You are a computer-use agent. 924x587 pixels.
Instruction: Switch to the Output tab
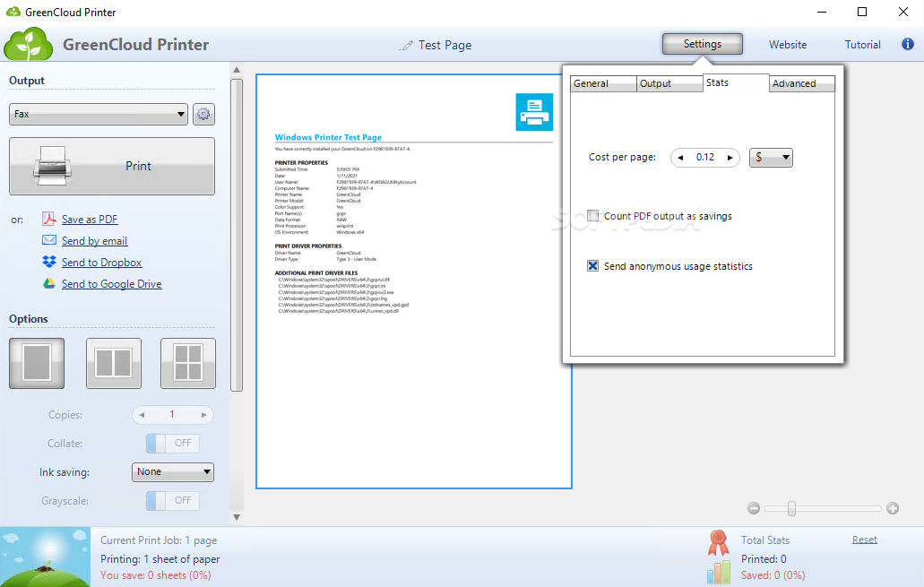click(x=669, y=83)
